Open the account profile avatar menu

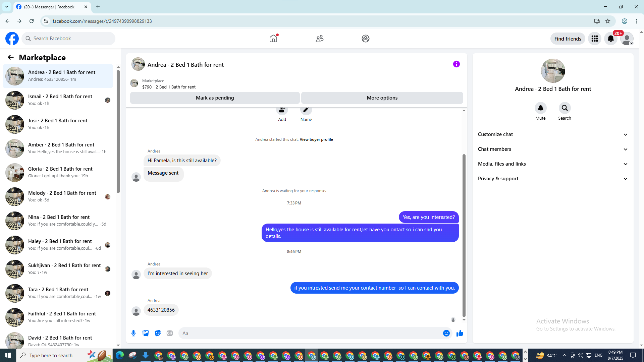tap(627, 39)
